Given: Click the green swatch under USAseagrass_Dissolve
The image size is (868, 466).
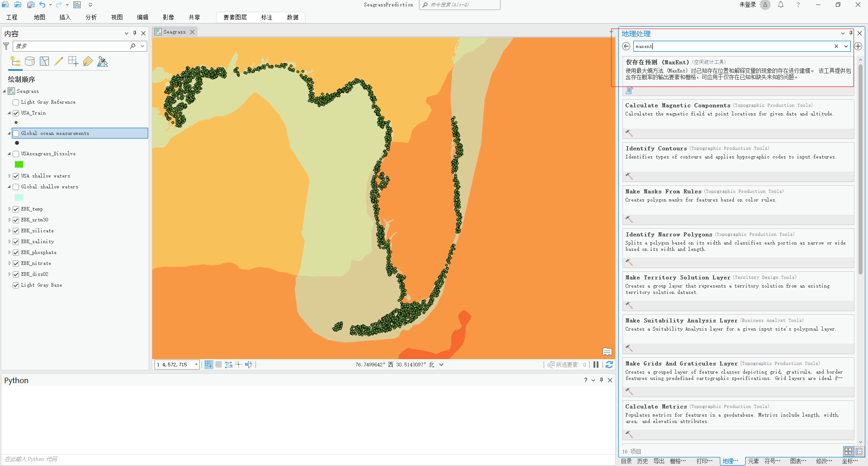Looking at the screenshot, I should (19, 164).
